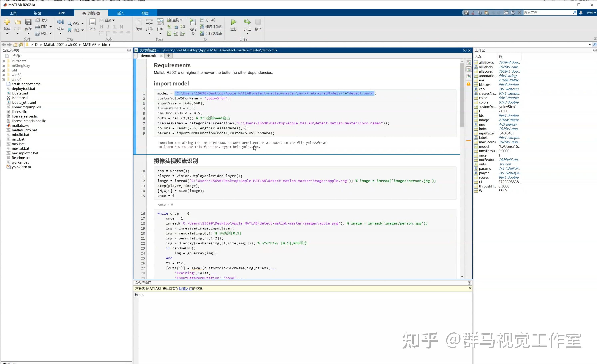Open the 绘图 (Plots) ribbon tab
The width and height of the screenshot is (597, 364).
[x=37, y=13]
